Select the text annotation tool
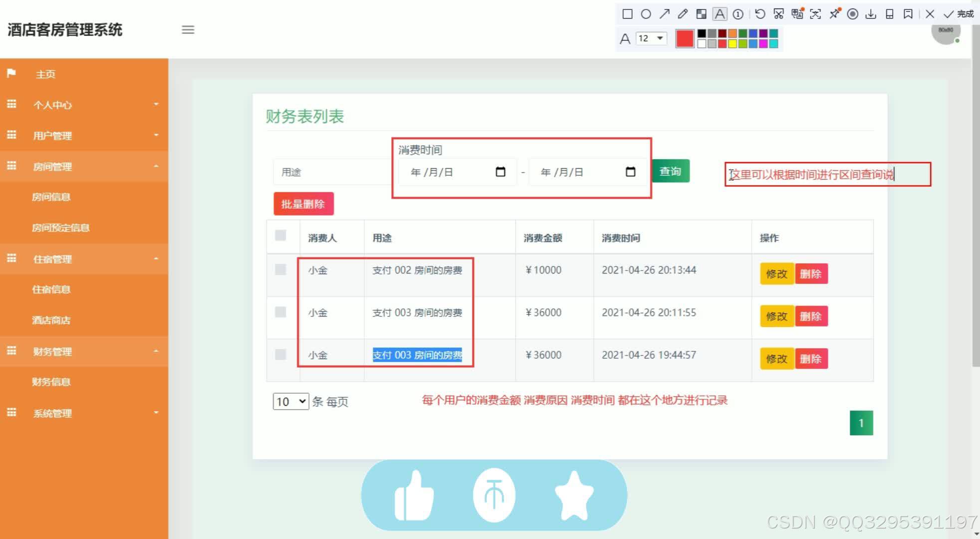Screen dimensions: 980x539 (x=720, y=14)
